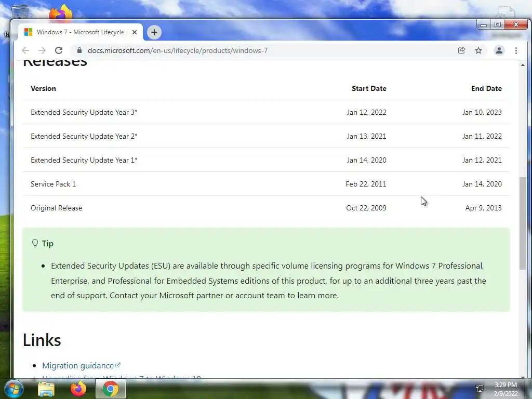Viewport: 532px width, 399px height.
Task: Share this page using the share icon
Action: [461, 50]
